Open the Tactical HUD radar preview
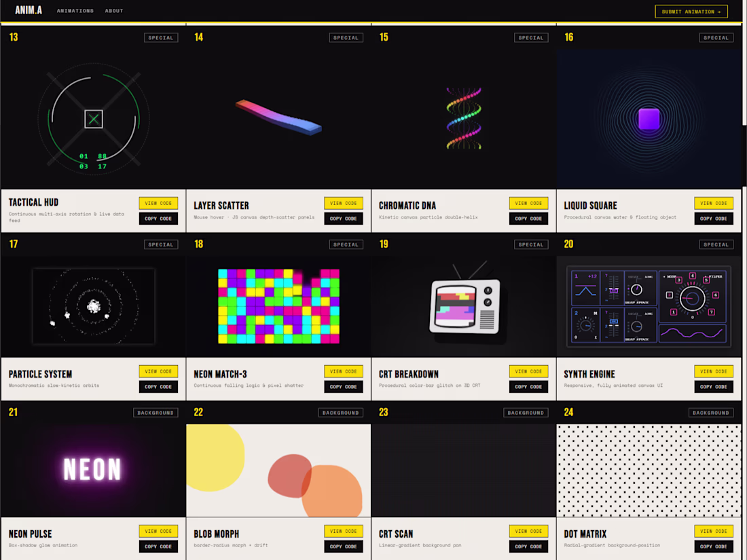This screenshot has width=747, height=560. [x=94, y=119]
